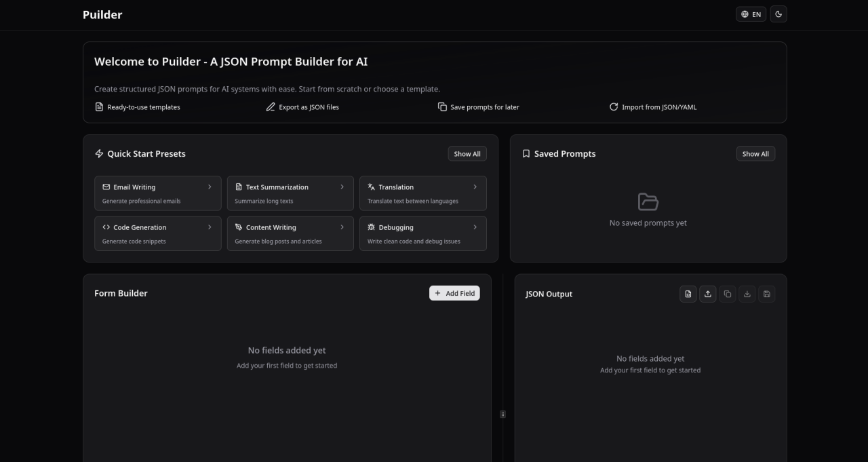The width and height of the screenshot is (868, 462).
Task: Expand the Email Writing preset chevron
Action: coord(210,187)
